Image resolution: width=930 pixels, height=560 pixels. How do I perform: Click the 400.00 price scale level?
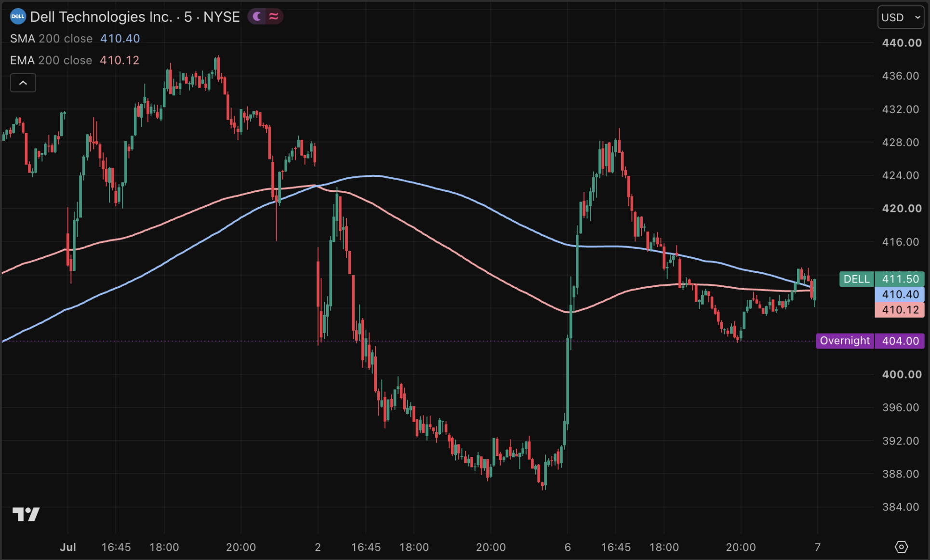click(902, 374)
